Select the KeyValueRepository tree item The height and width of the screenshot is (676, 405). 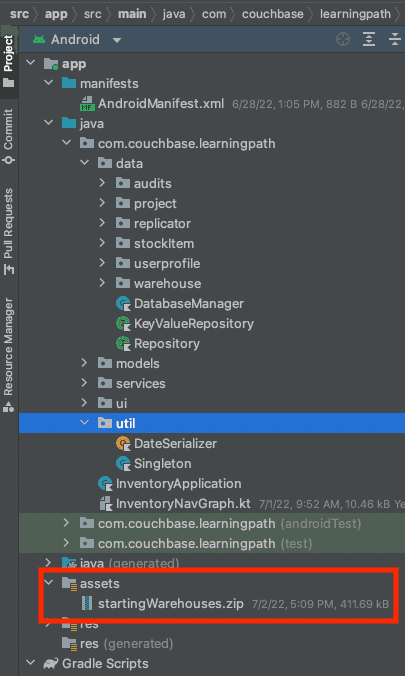tap(212, 323)
